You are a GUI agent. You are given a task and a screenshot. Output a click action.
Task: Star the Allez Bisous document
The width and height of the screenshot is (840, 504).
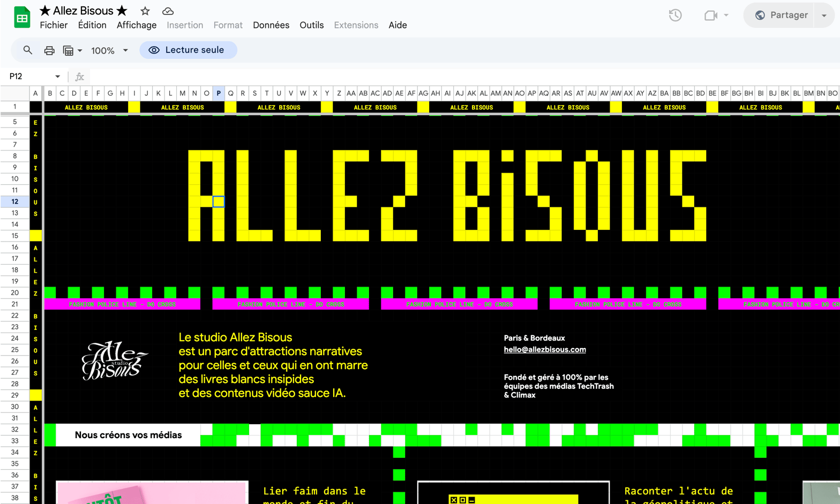(145, 11)
